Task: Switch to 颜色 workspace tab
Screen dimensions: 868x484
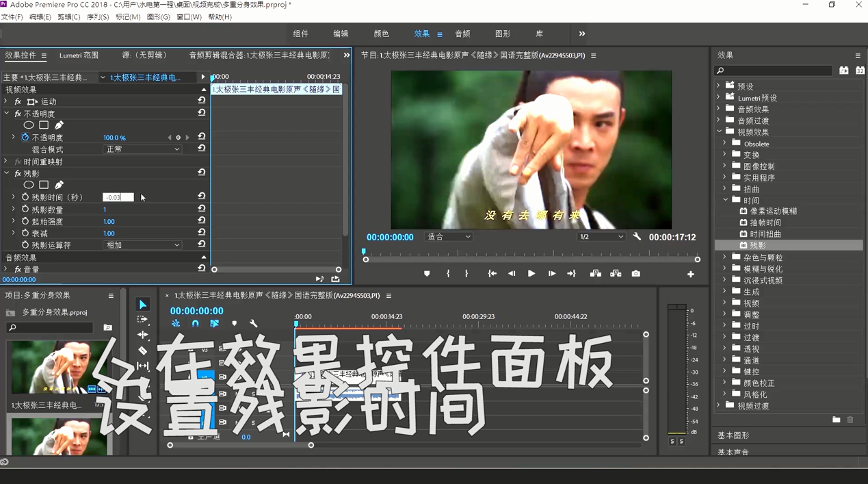Action: (381, 34)
